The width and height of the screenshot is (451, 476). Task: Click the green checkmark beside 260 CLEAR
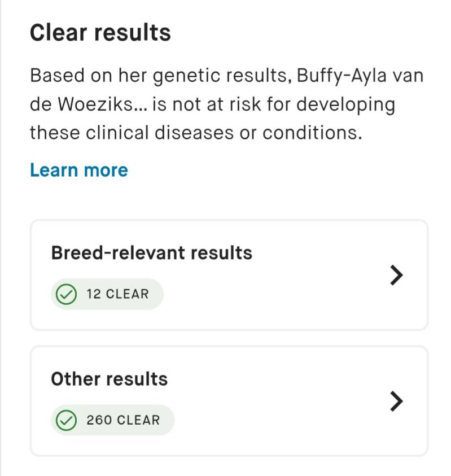pyautogui.click(x=67, y=420)
